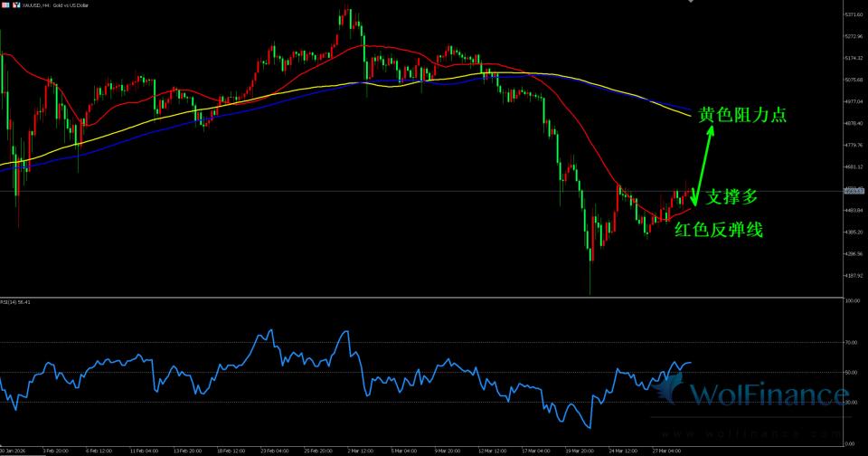Click the 4878.40 price axis label

[x=854, y=123]
